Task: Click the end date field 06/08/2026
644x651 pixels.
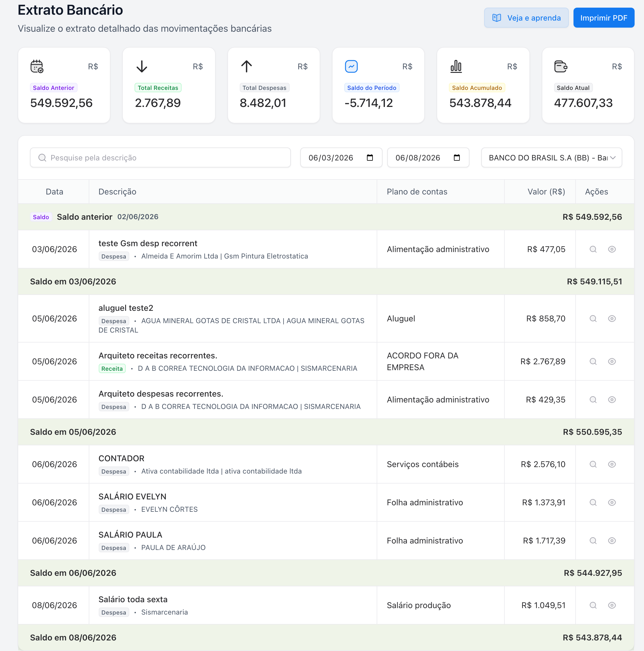Action: pyautogui.click(x=428, y=157)
